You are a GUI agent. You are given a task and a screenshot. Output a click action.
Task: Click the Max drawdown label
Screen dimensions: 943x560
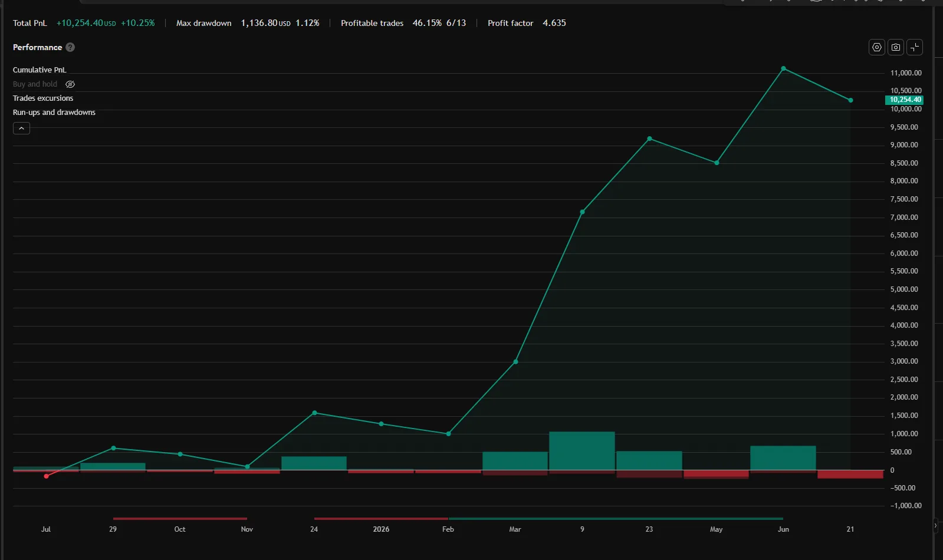(x=204, y=23)
